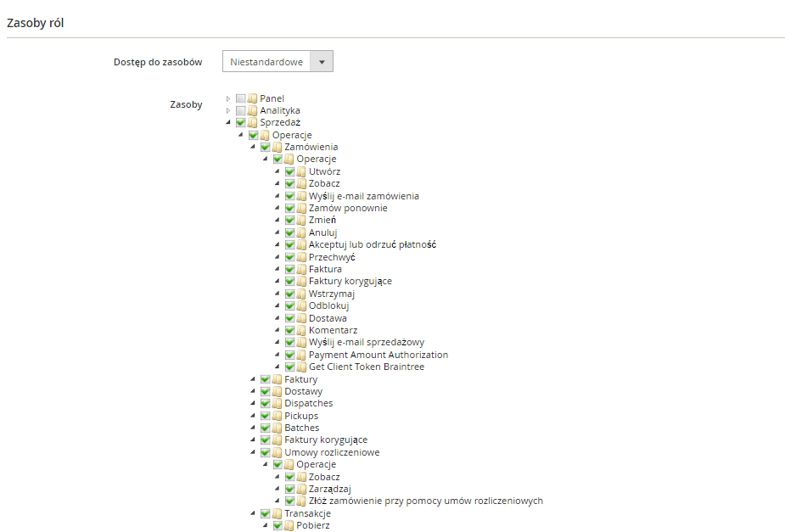Click the Payment Amount Authorization folder icon
The height and width of the screenshot is (532, 785).
301,355
